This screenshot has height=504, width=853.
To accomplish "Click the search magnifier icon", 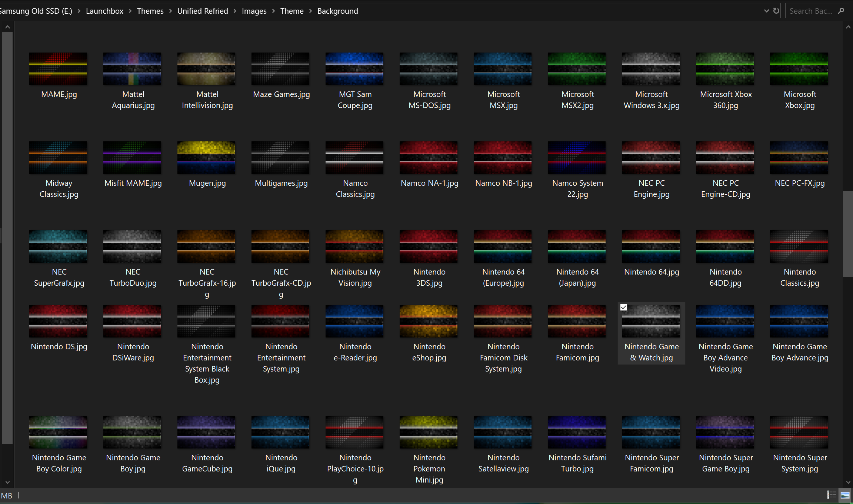I will tap(841, 11).
